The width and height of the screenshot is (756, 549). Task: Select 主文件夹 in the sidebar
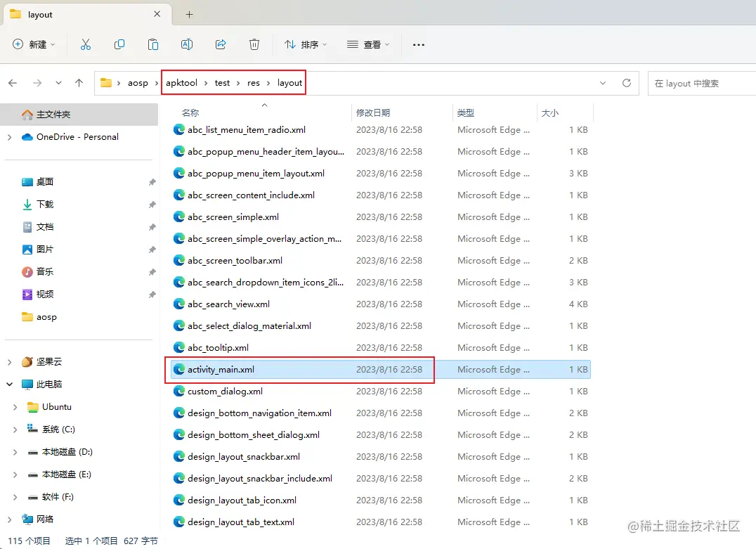point(79,115)
